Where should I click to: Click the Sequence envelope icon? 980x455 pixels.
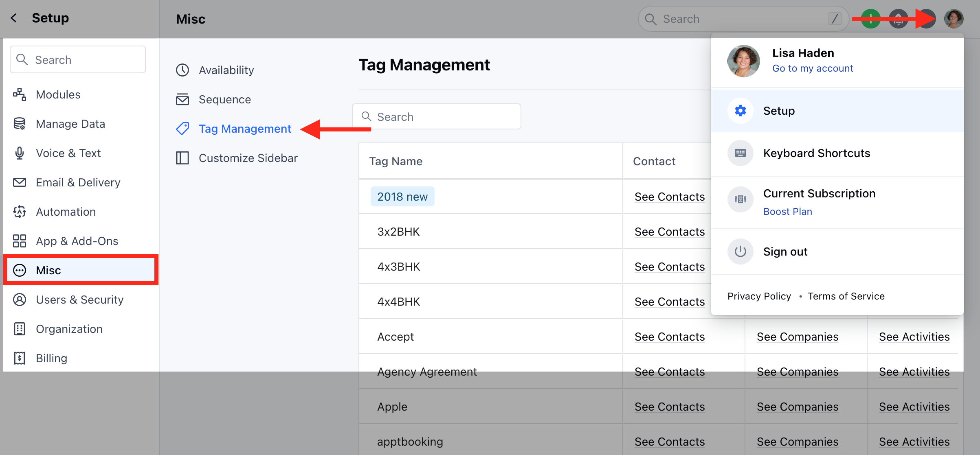[182, 99]
